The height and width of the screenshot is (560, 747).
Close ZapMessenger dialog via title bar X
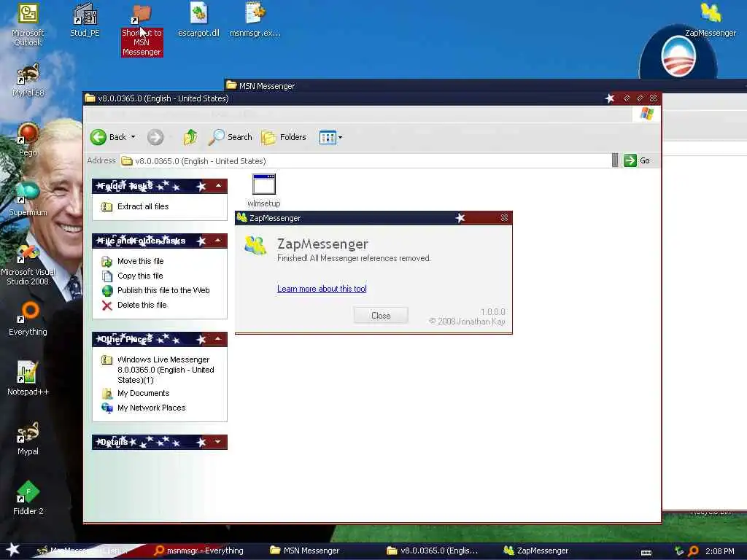coord(504,217)
